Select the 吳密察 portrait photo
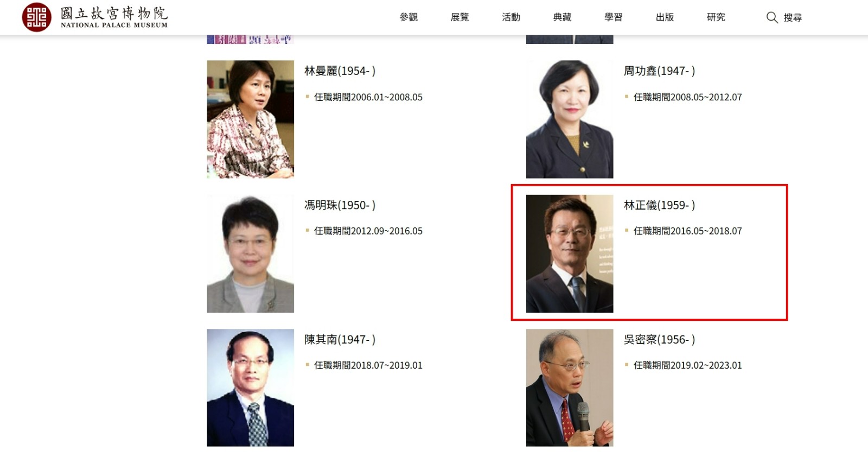The width and height of the screenshot is (868, 469). pos(570,388)
